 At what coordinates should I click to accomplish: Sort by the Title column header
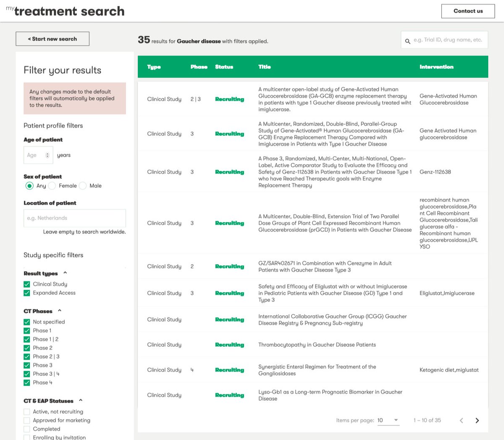click(x=265, y=67)
